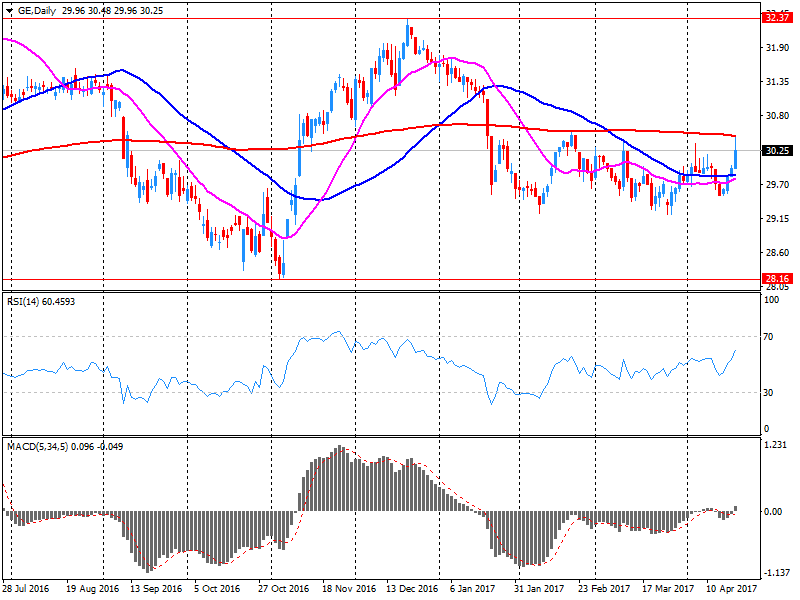Viewport: 800px width, 600px height.
Task: Click the 31.90 price axis label
Action: pyautogui.click(x=773, y=48)
